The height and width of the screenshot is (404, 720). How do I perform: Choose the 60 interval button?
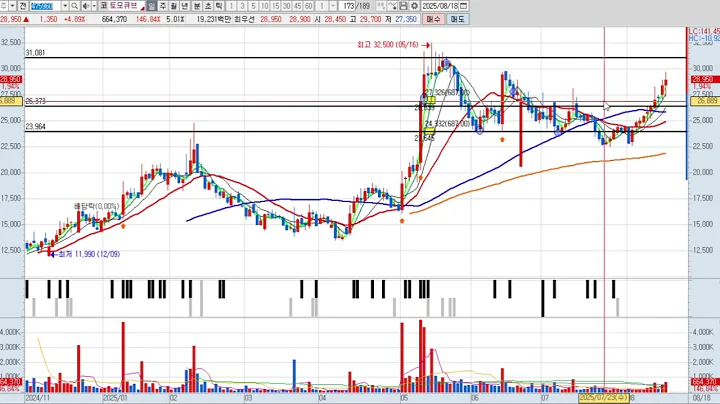click(x=309, y=6)
